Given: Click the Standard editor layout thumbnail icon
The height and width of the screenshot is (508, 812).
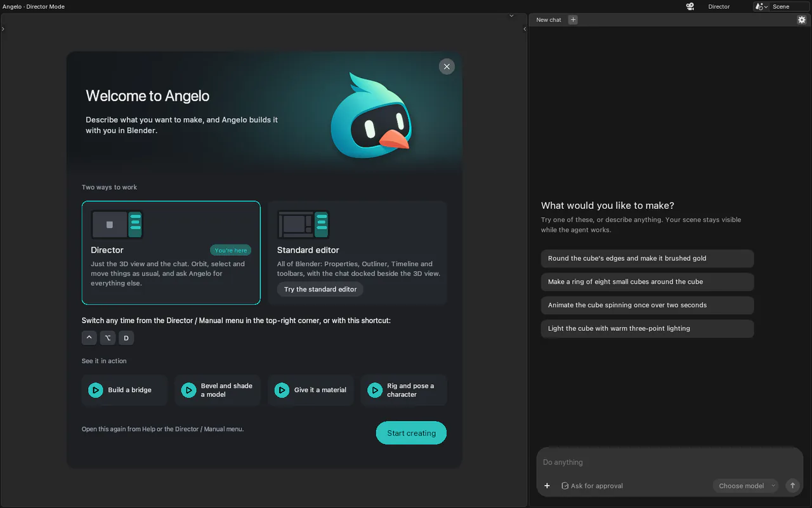Looking at the screenshot, I should tap(303, 225).
